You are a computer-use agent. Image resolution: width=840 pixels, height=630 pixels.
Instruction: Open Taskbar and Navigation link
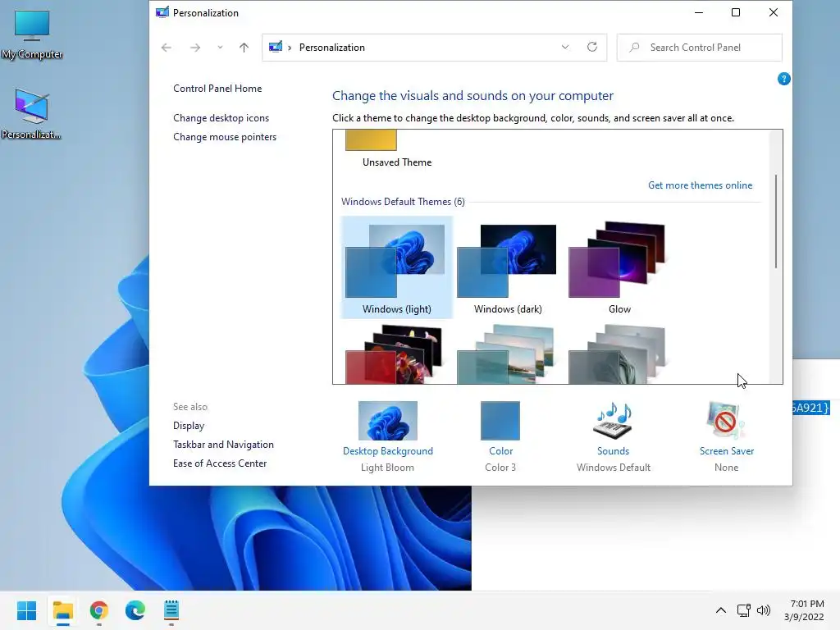[x=223, y=444]
